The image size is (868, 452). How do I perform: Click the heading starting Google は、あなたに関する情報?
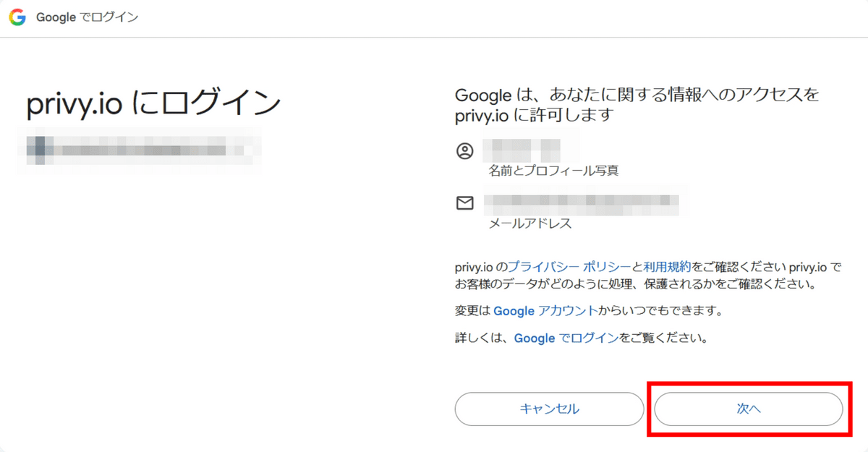pos(637,105)
